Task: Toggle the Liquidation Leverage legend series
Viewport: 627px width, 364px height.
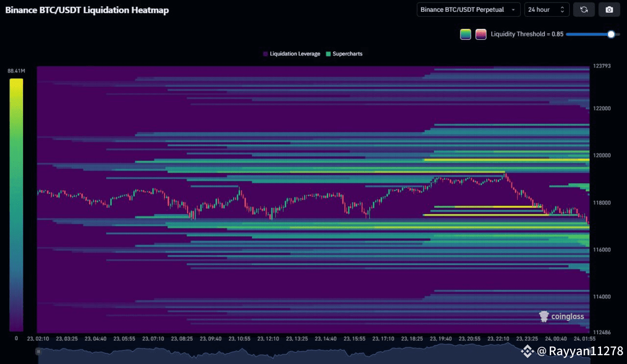Action: coord(291,54)
